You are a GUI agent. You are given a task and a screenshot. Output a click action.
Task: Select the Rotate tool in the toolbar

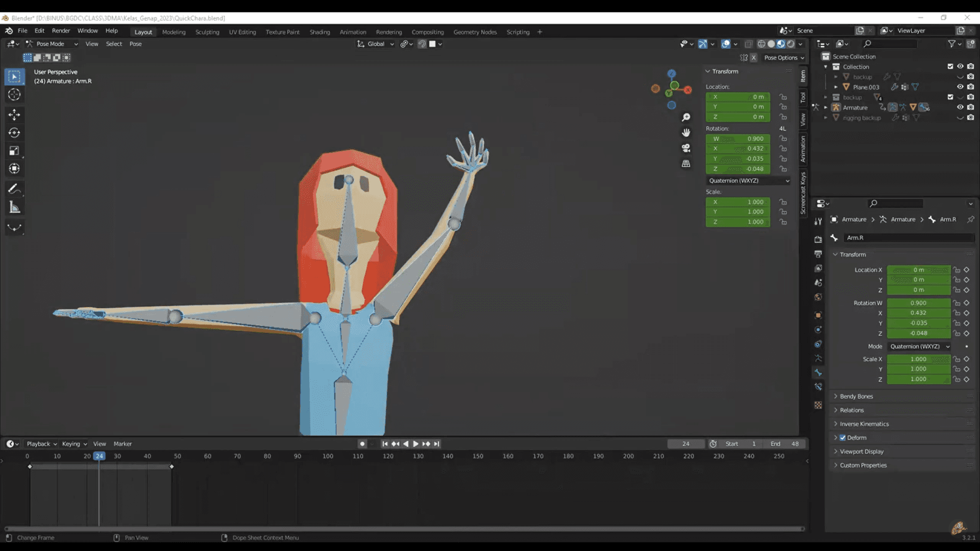(14, 133)
